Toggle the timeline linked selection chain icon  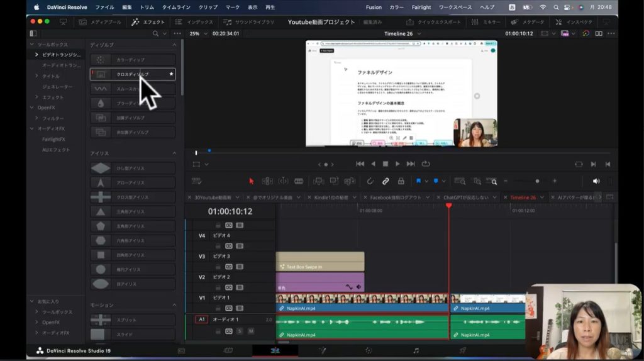point(386,181)
